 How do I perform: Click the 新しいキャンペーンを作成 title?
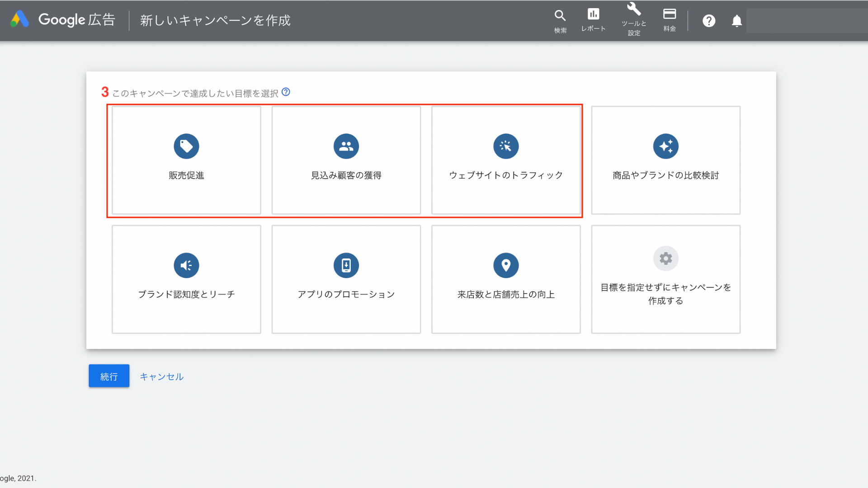coord(215,20)
